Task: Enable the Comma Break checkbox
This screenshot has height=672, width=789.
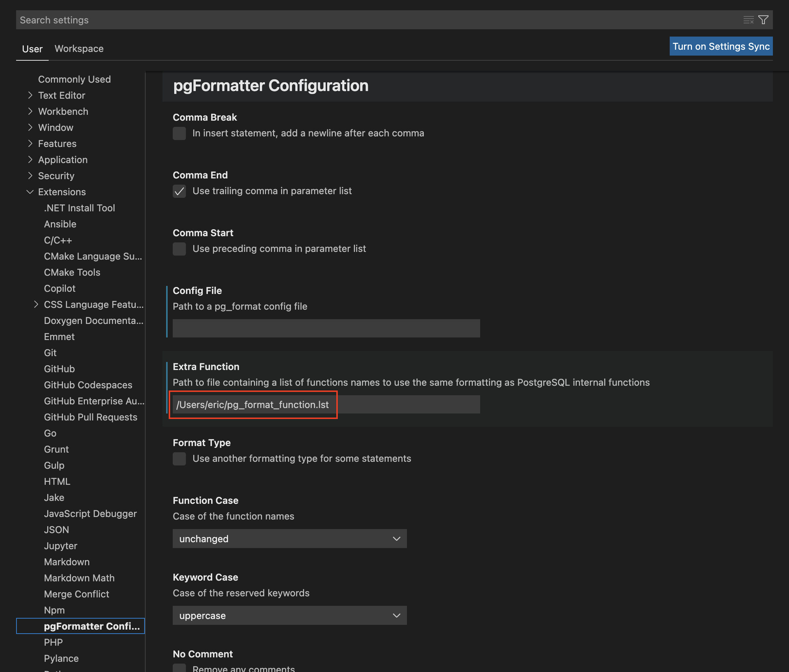Action: click(x=179, y=133)
